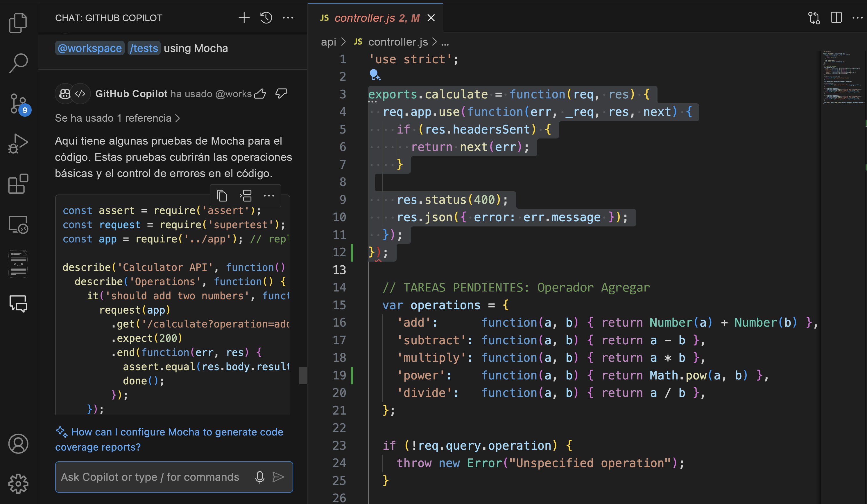Insert code block at cursor
The image size is (867, 504).
point(246,196)
